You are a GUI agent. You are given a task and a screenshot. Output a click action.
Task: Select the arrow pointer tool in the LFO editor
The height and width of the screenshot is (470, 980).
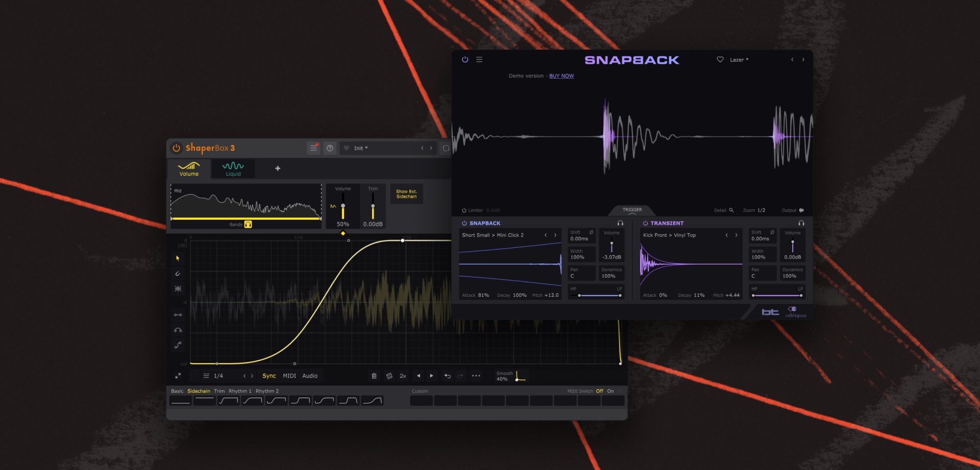tap(178, 258)
